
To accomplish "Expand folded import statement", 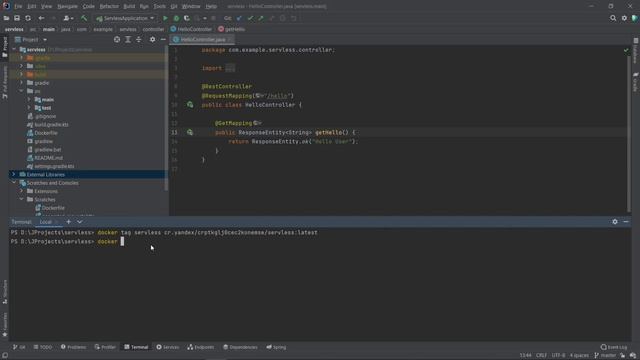I will point(230,69).
